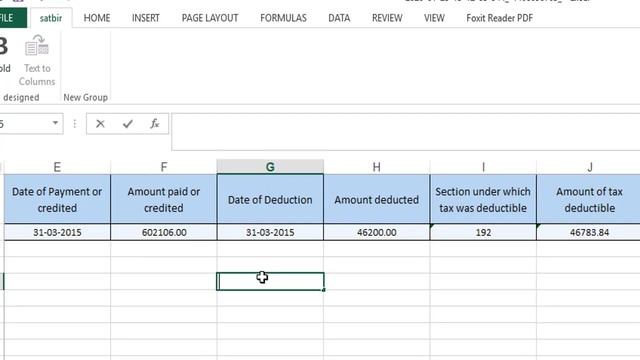Select the 'Date of Payment or credited' cell
Image resolution: width=640 pixels, height=360 pixels.
point(57,199)
